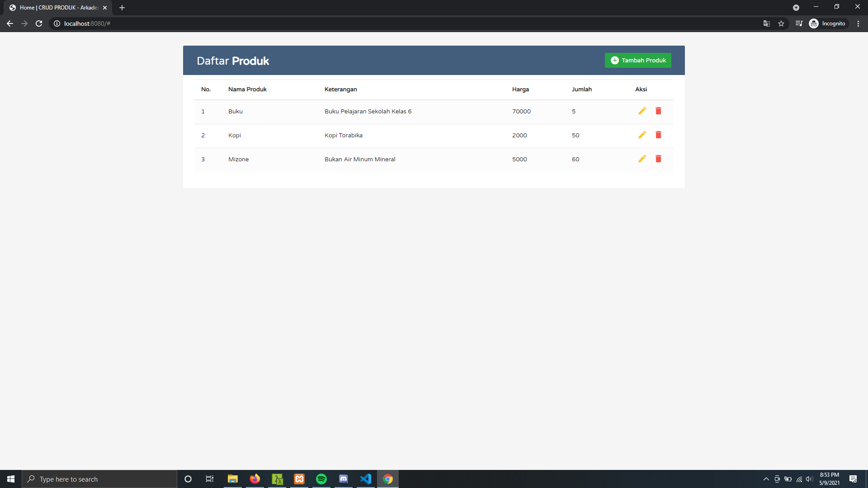Edit the Mizone product row

coord(642,159)
